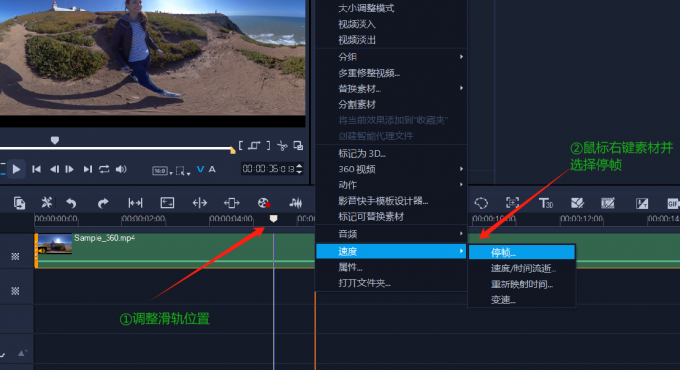Click the trim extend icon between brackets

tap(254, 146)
